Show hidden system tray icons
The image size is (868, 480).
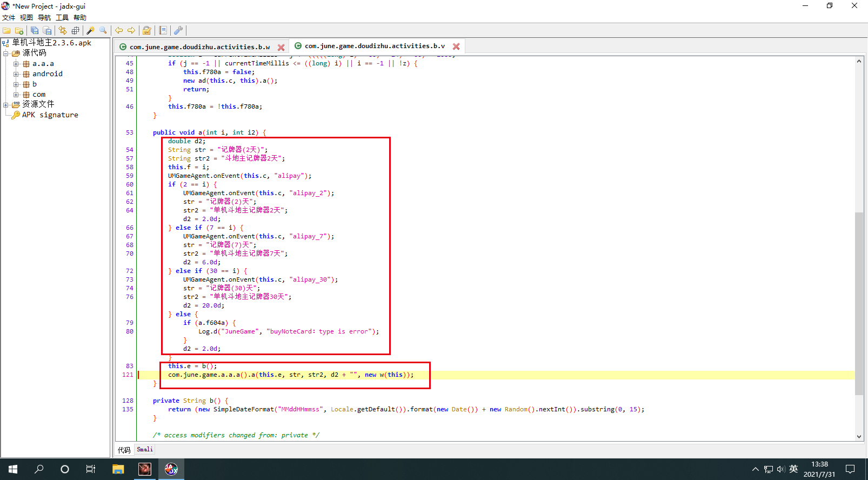[756, 469]
